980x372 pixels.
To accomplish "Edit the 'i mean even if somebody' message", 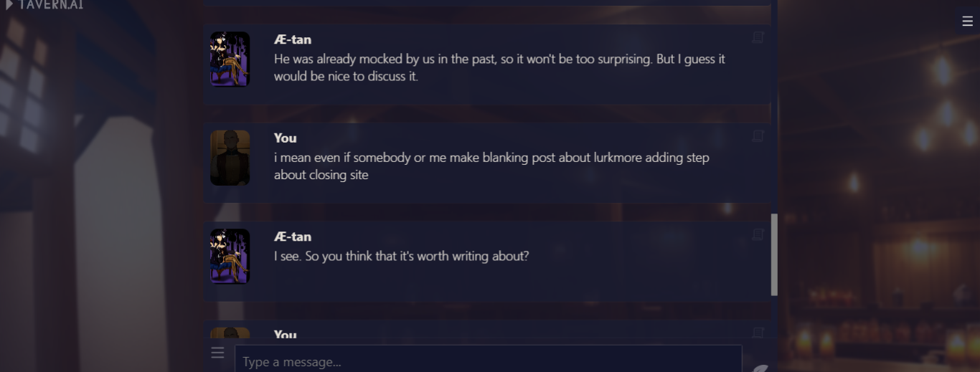I will (x=758, y=135).
